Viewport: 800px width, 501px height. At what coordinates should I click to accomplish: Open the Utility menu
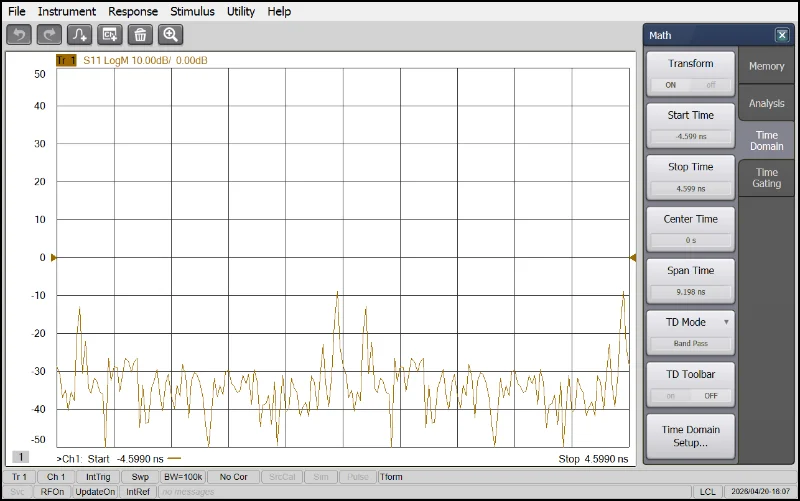click(x=241, y=11)
